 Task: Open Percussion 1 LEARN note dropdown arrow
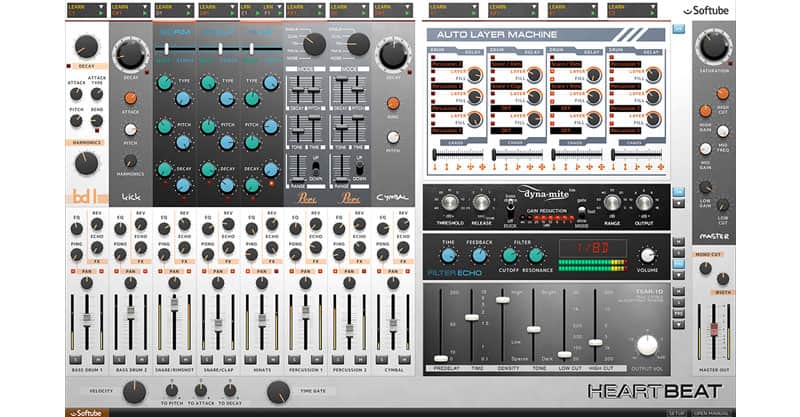click(320, 7)
